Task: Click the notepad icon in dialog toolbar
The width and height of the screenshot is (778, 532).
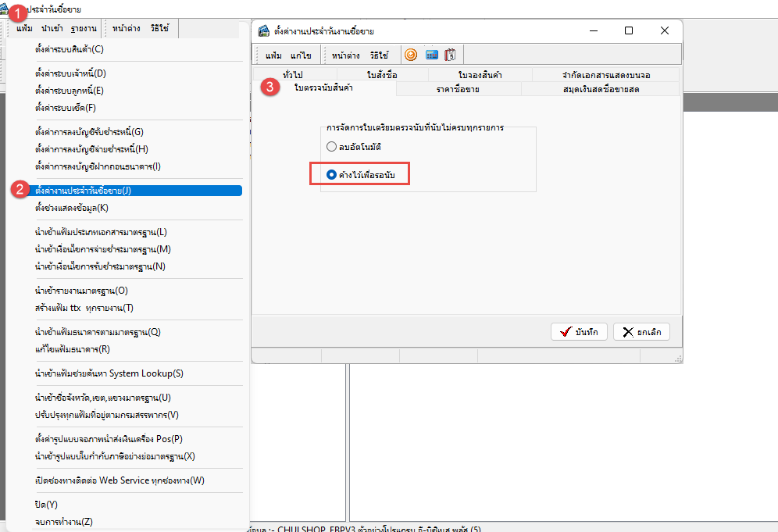Action: pyautogui.click(x=450, y=55)
